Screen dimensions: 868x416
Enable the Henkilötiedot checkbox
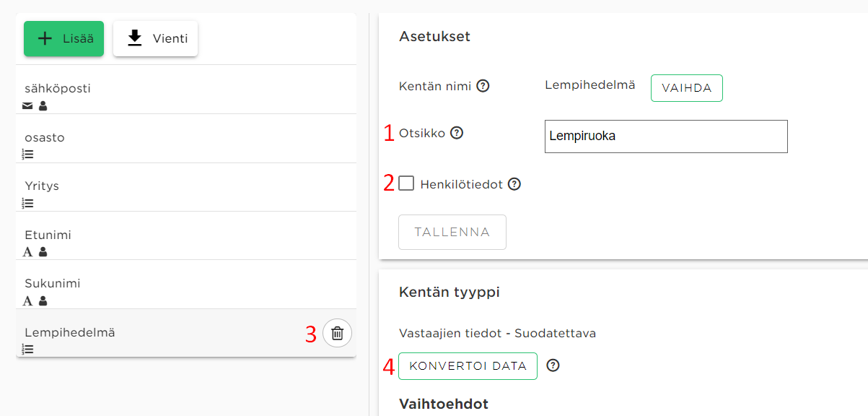click(406, 183)
